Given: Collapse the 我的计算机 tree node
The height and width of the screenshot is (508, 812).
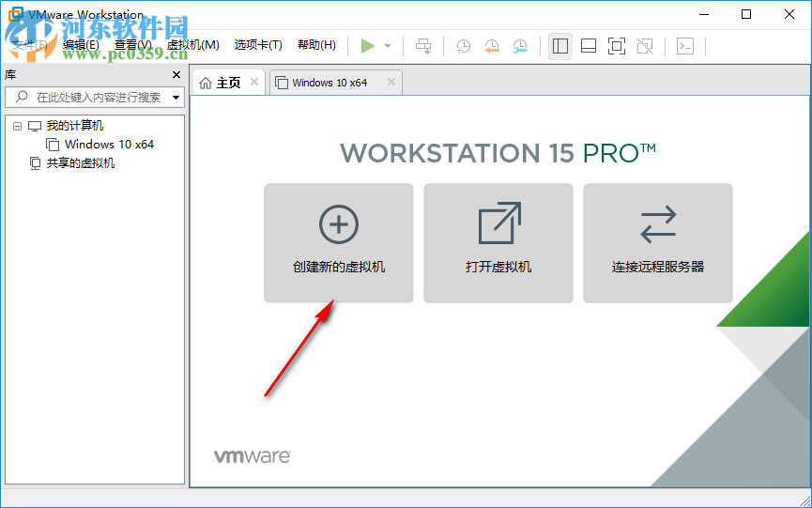Looking at the screenshot, I should click(17, 126).
